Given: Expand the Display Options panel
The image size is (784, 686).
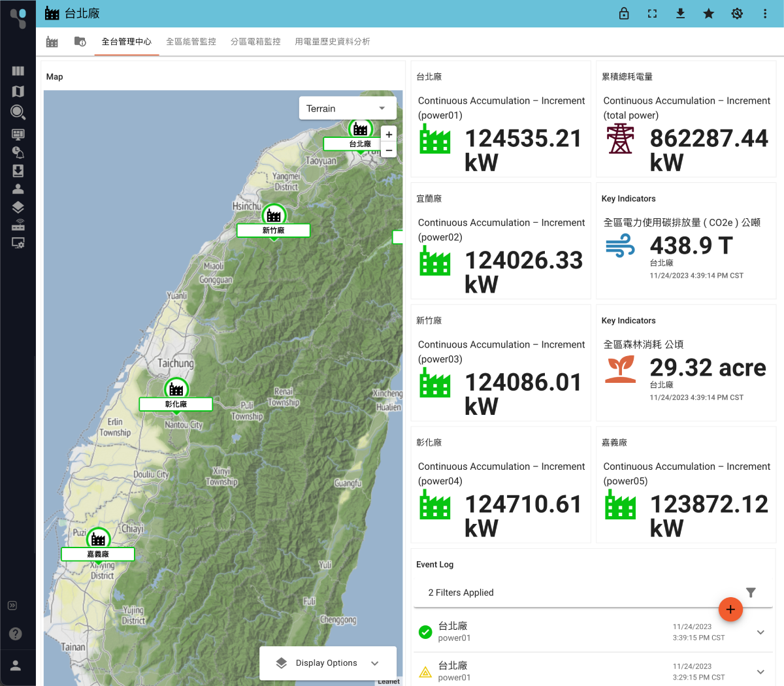Looking at the screenshot, I should tap(328, 662).
